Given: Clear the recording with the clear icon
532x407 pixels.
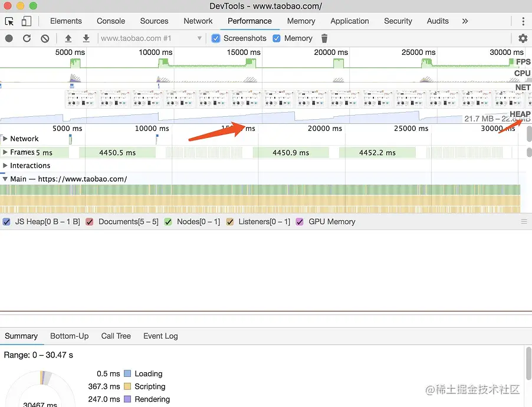Looking at the screenshot, I should (x=45, y=38).
